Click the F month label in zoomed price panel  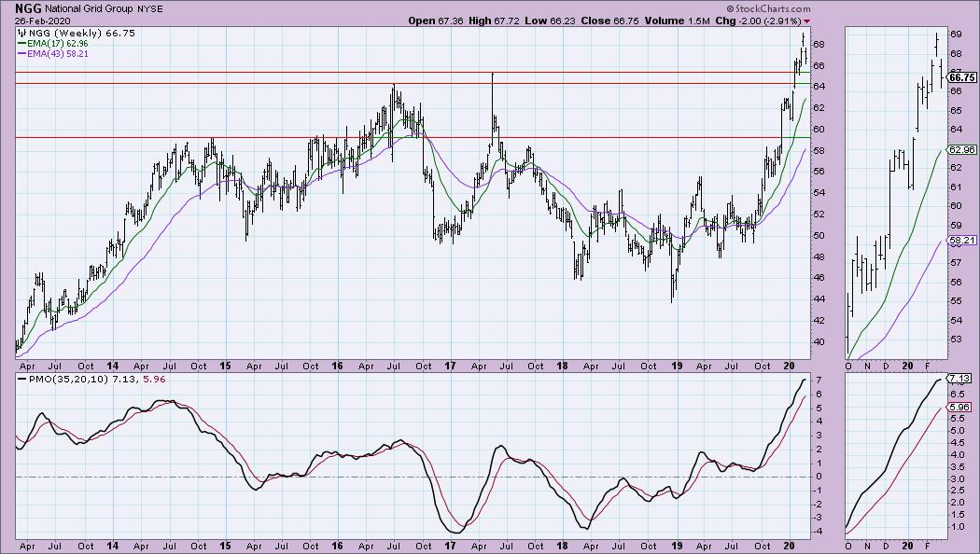click(928, 366)
